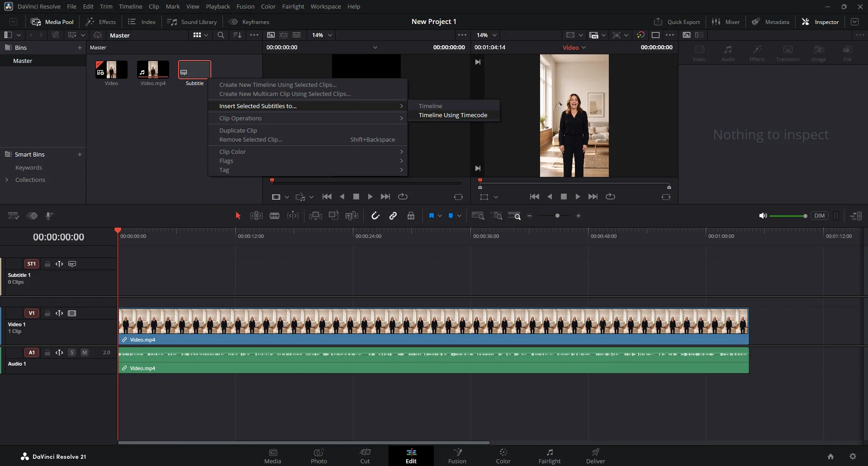Switch to the Deliver page
Image resolution: width=868 pixels, height=466 pixels.
point(595,456)
